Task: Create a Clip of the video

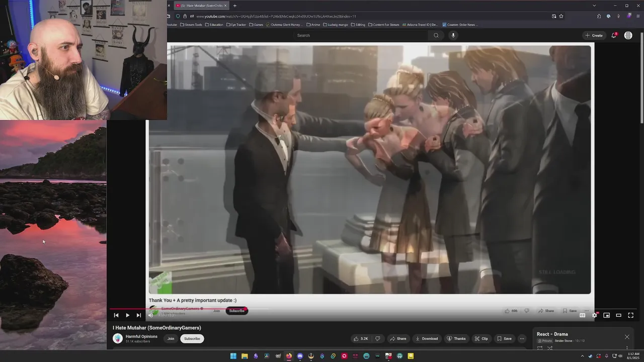Action: click(x=481, y=338)
